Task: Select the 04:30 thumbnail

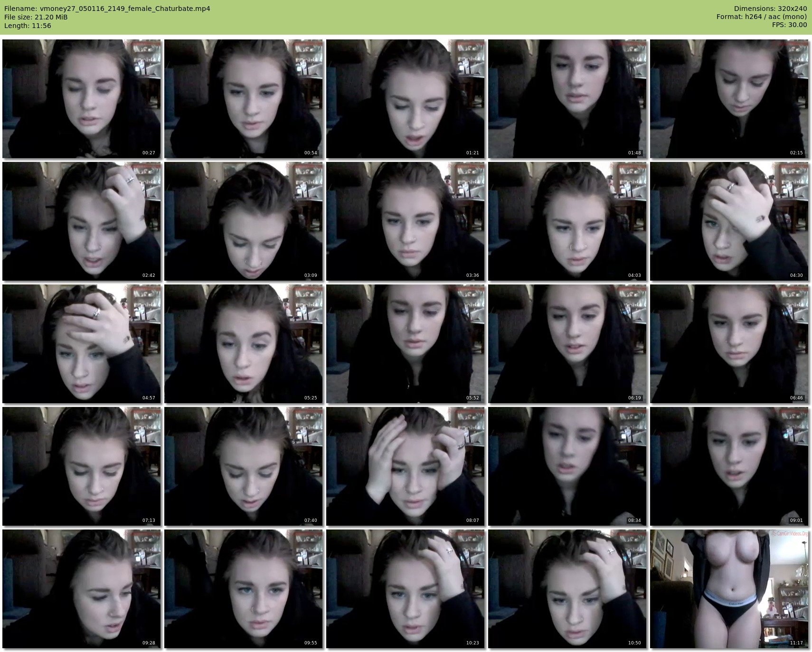Action: coord(729,221)
